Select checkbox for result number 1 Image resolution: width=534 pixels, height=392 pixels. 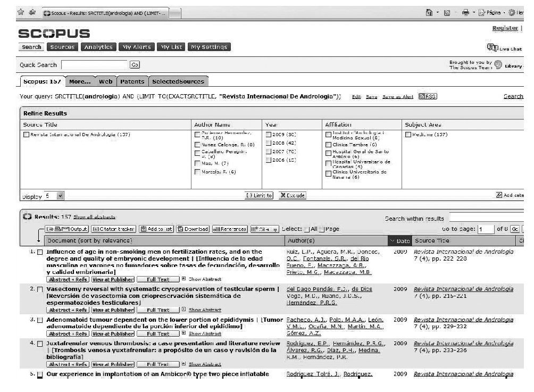40,252
